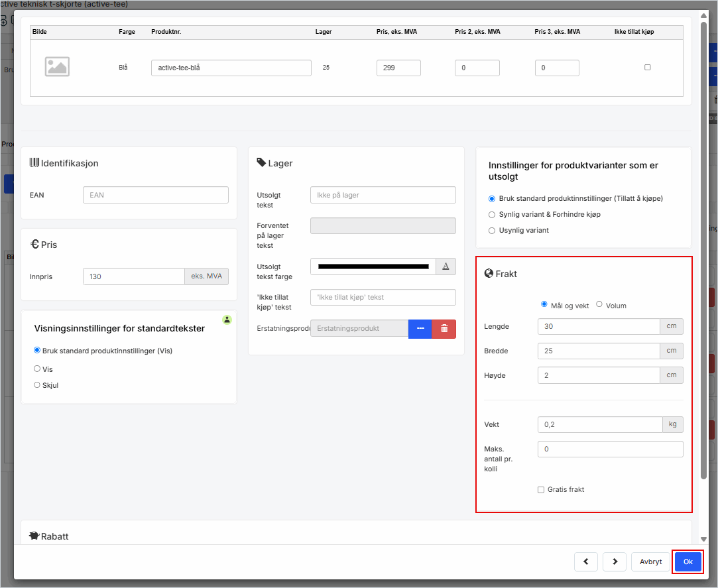This screenshot has height=588, width=718.
Task: Select the Volum radio option
Action: click(x=599, y=304)
